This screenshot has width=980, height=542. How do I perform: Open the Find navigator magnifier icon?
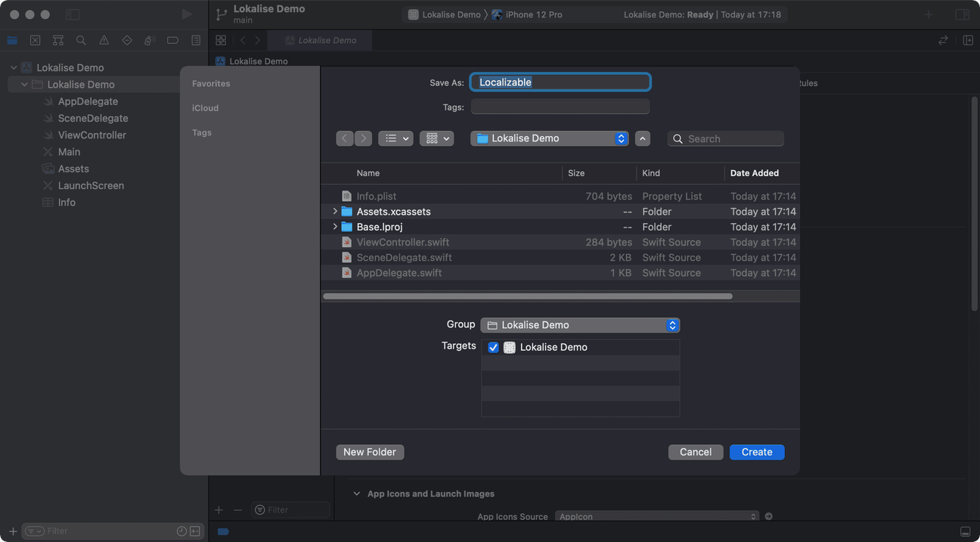(x=81, y=40)
